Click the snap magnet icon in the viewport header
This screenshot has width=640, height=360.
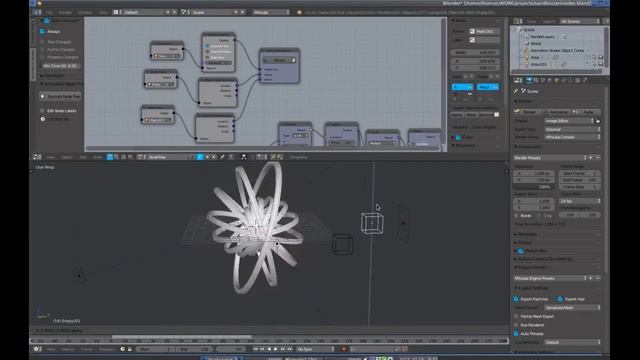tap(244, 157)
